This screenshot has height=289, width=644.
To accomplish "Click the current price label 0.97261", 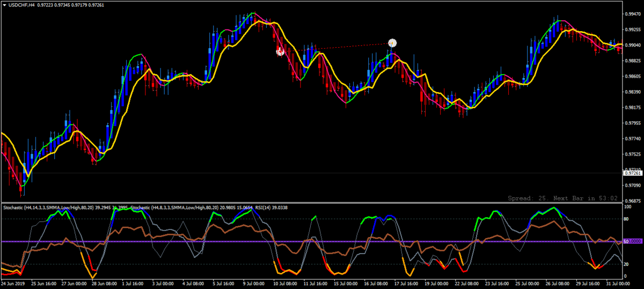I will [x=633, y=173].
